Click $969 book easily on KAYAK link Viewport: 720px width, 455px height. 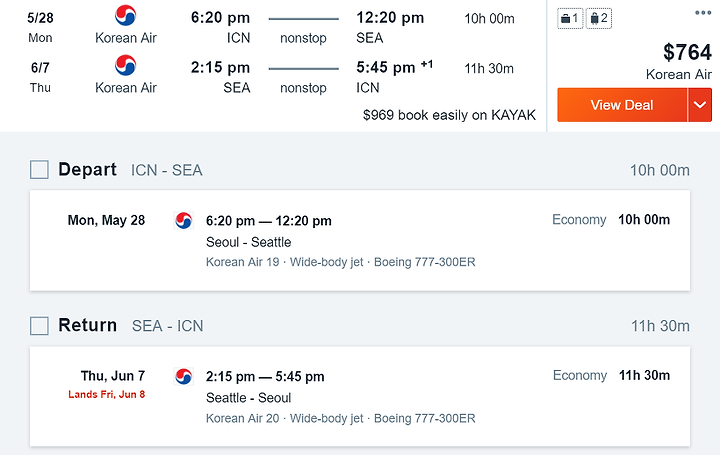[x=449, y=115]
